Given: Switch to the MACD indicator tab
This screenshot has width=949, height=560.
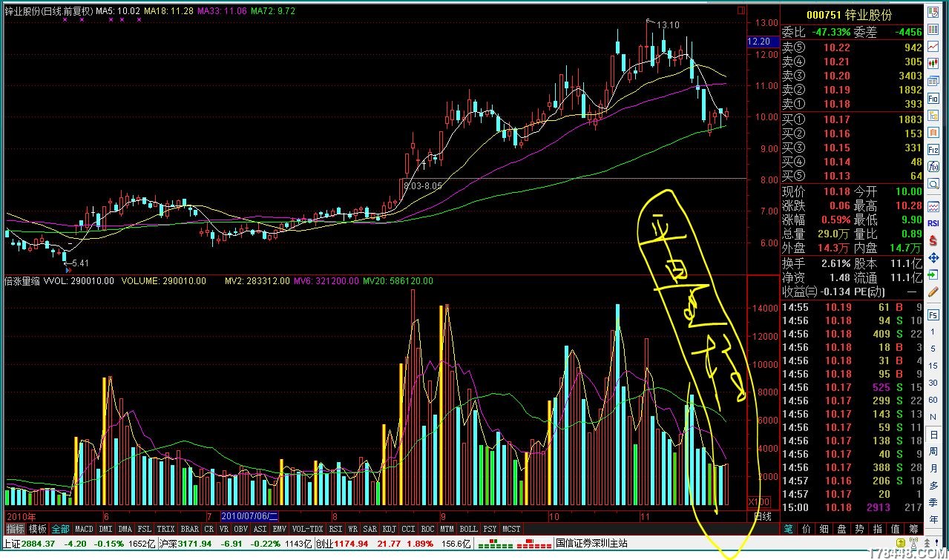Looking at the screenshot, I should [x=84, y=529].
